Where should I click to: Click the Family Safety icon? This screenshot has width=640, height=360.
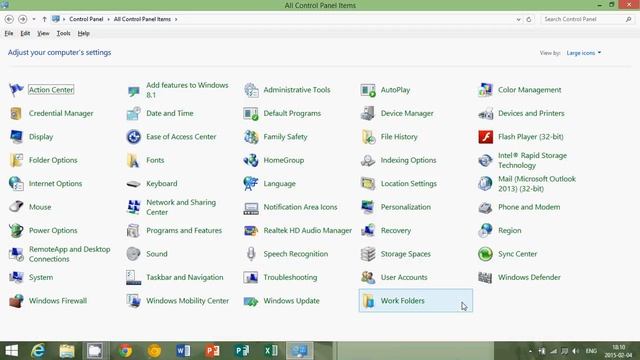[251, 137]
